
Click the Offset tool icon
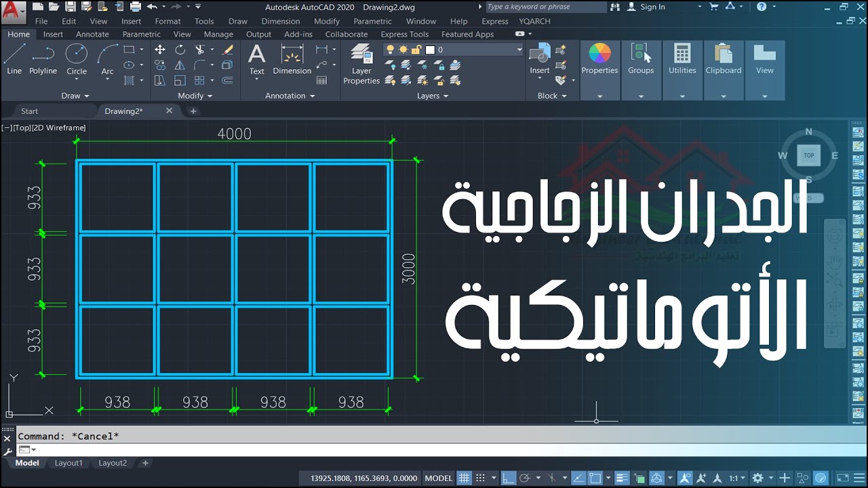[227, 80]
